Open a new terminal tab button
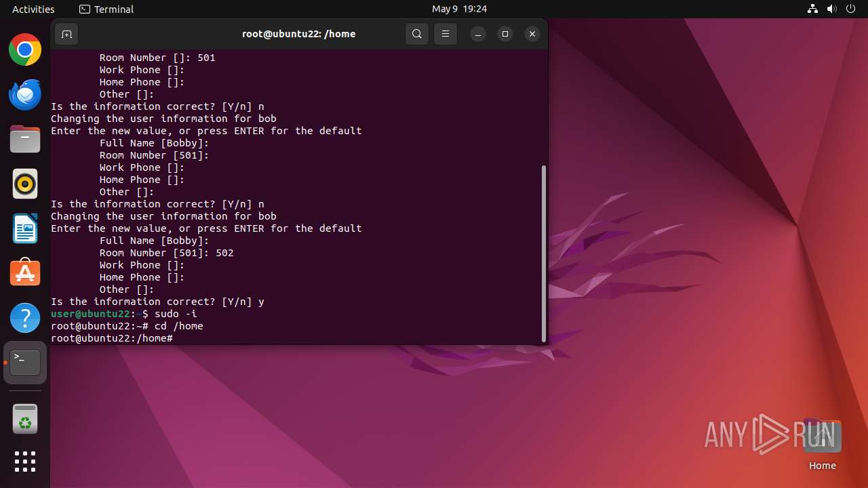The height and width of the screenshot is (488, 868). 66,34
